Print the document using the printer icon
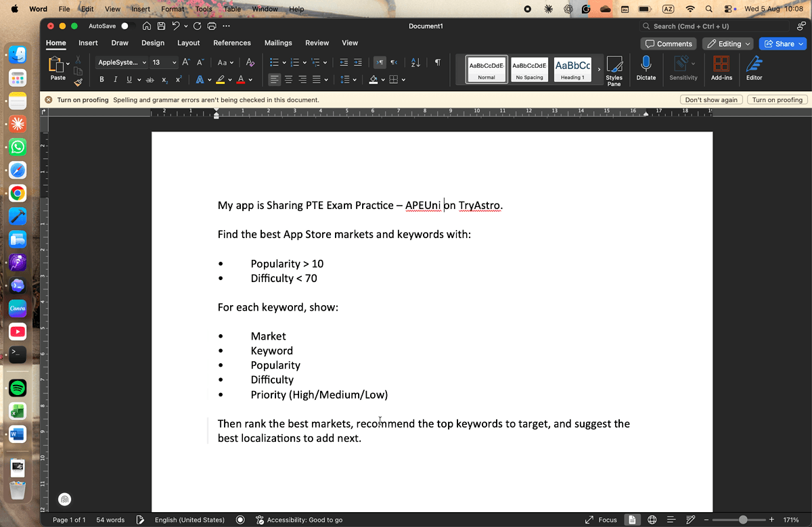Image resolution: width=812 pixels, height=527 pixels. (212, 26)
